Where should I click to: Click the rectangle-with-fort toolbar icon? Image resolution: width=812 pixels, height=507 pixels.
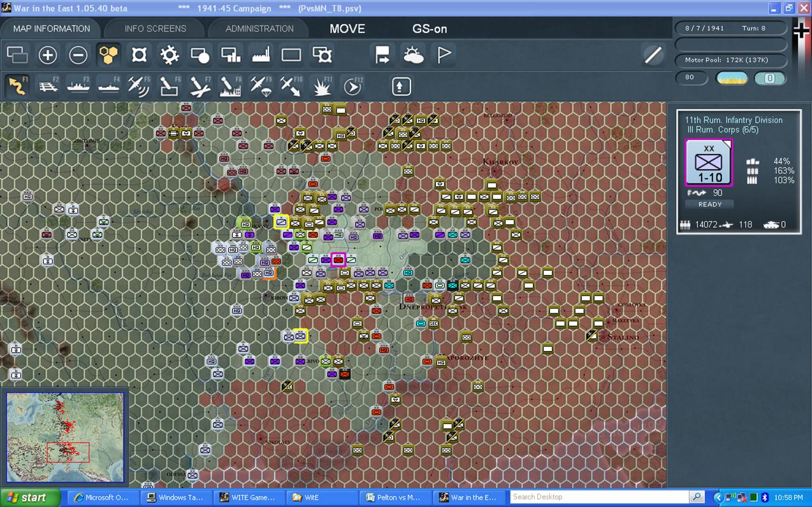323,55
